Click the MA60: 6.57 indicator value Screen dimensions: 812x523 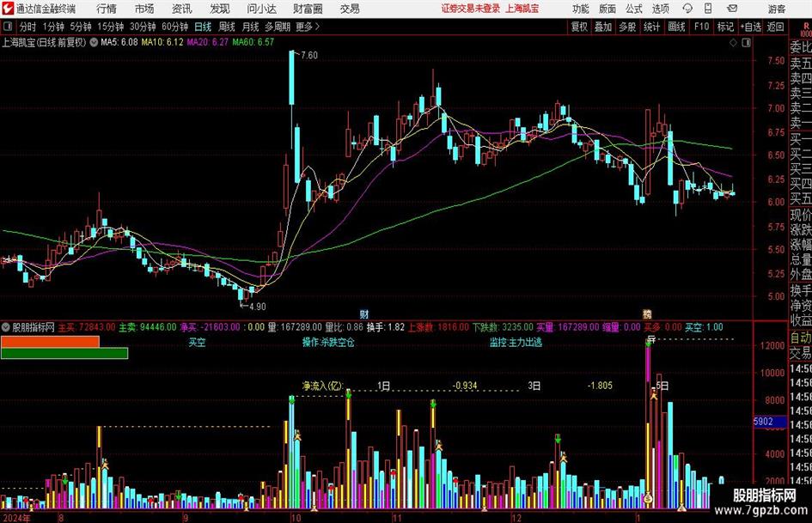click(253, 42)
